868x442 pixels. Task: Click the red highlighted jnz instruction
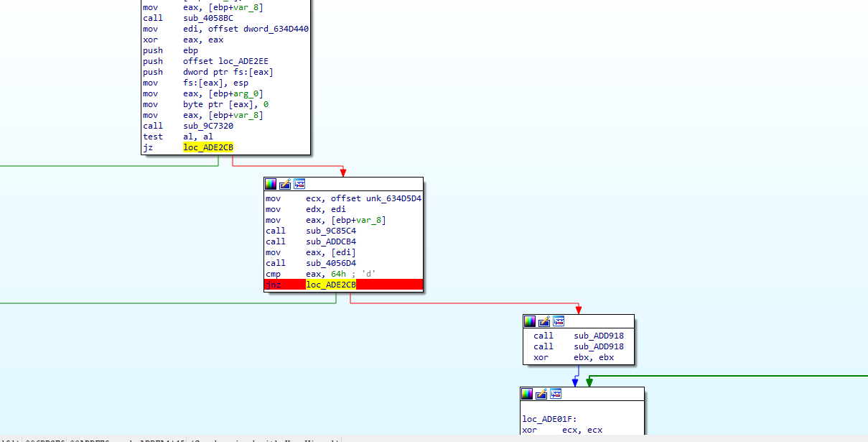click(274, 285)
